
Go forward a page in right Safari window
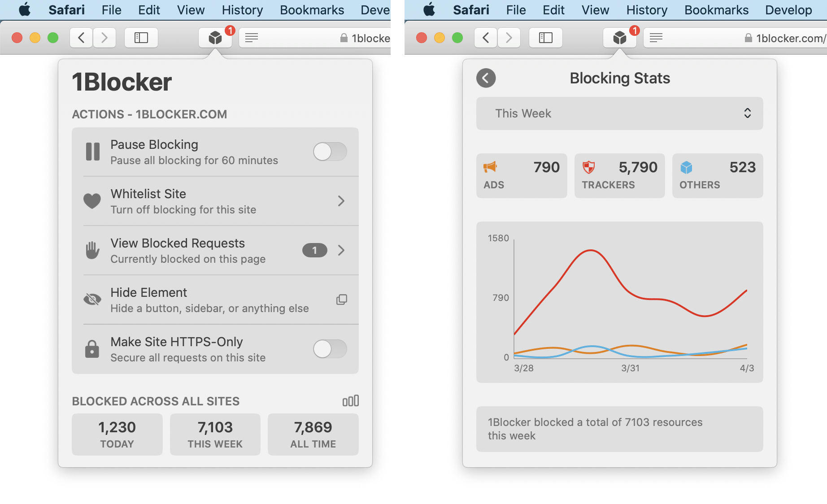(509, 38)
